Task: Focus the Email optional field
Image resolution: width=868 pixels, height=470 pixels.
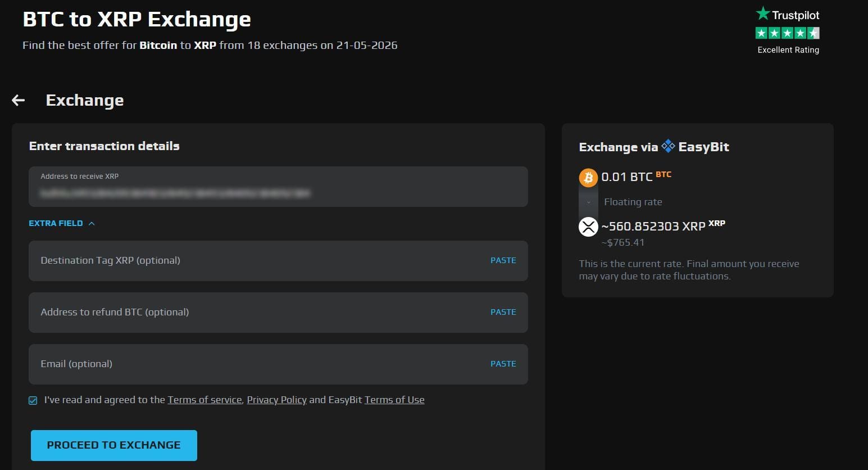Action: 278,364
